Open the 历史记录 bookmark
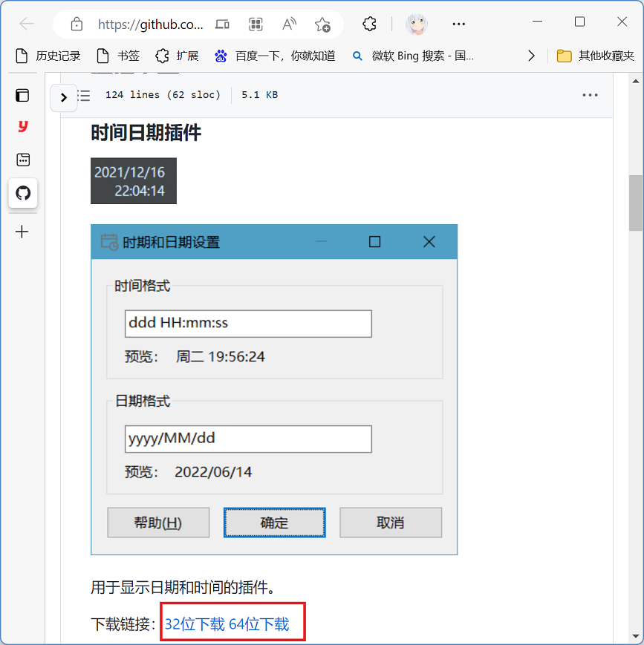644x645 pixels. pyautogui.click(x=48, y=56)
